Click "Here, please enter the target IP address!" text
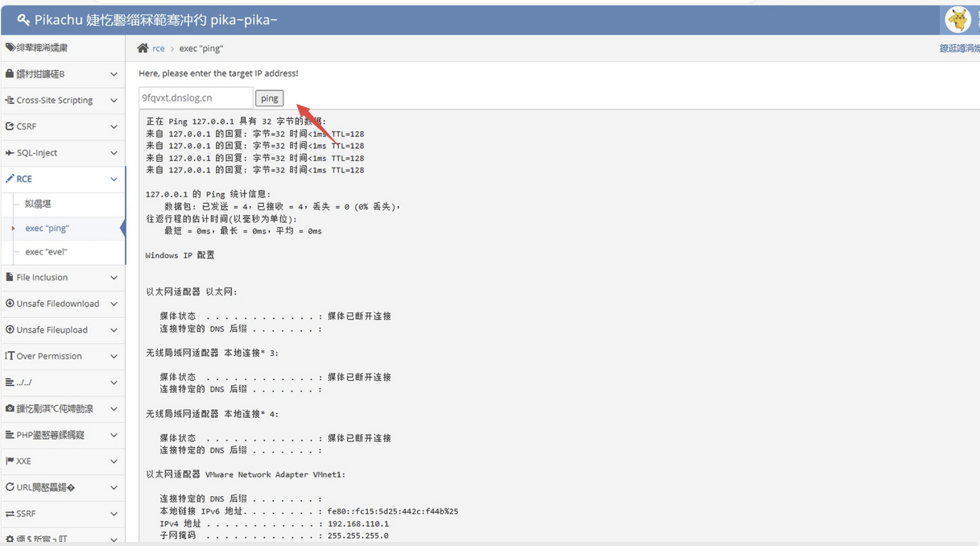Viewport: 980px width, 546px height. click(x=218, y=73)
